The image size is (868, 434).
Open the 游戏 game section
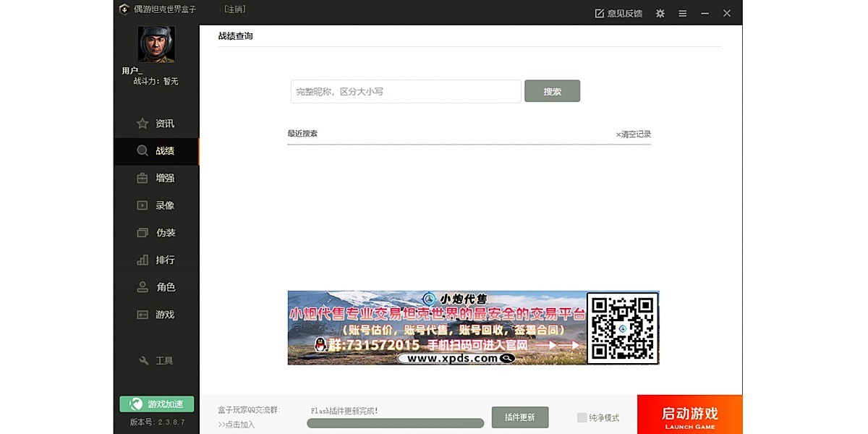(156, 314)
